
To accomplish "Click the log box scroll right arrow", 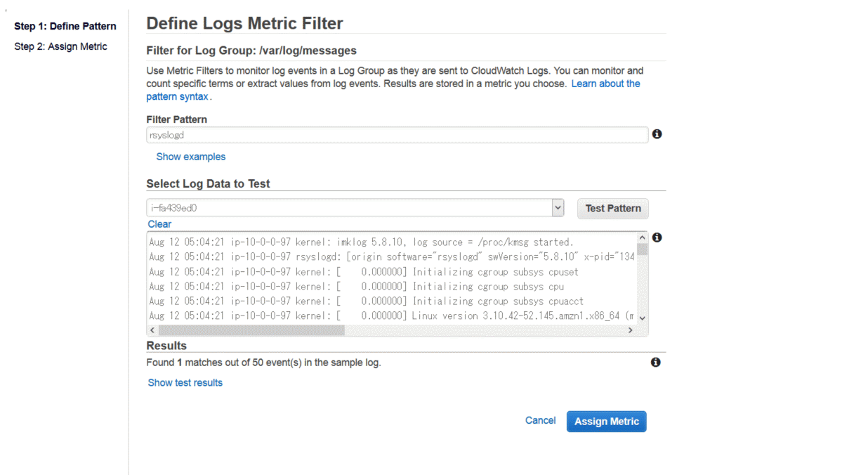I will [631, 330].
